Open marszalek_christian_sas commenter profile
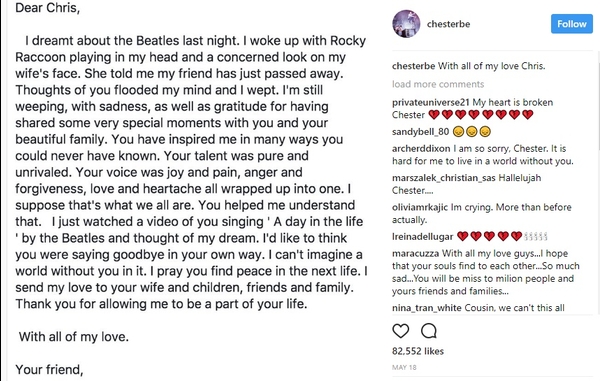Viewport: 600px width, 381px height. [443, 178]
